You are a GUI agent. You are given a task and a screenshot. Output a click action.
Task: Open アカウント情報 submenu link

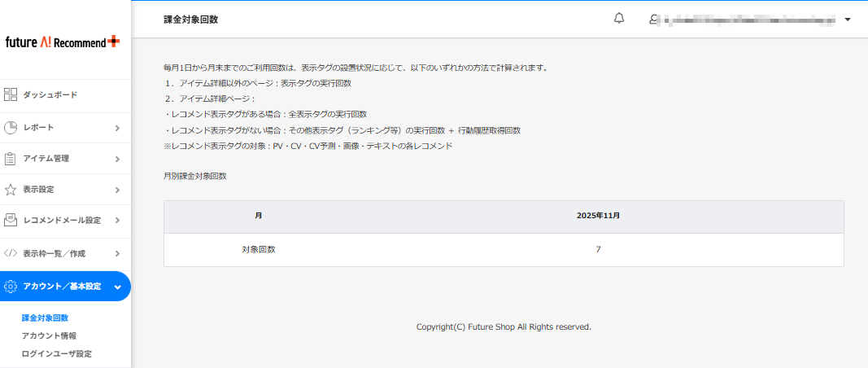(49, 336)
